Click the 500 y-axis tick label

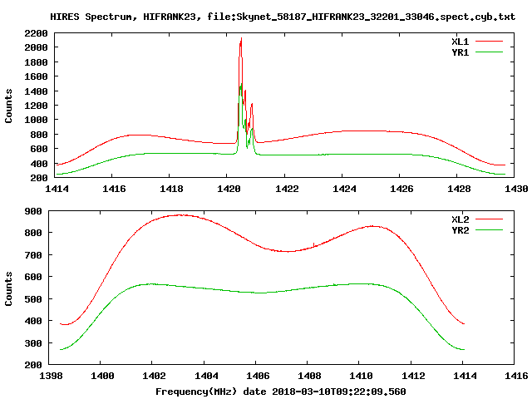click(x=33, y=299)
